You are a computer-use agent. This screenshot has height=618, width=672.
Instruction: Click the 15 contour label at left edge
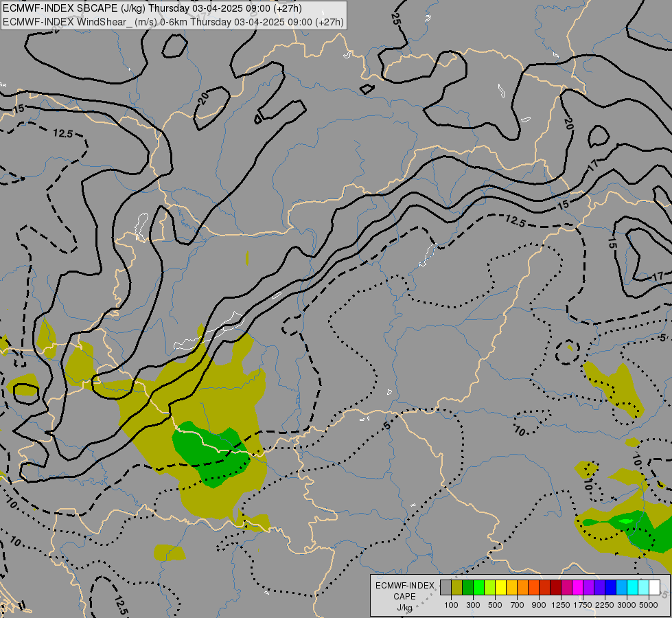19,109
